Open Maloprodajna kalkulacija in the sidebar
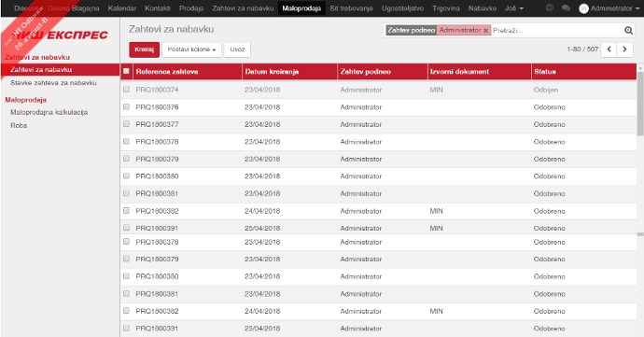Screen dimensions: 644x337 tap(49, 112)
